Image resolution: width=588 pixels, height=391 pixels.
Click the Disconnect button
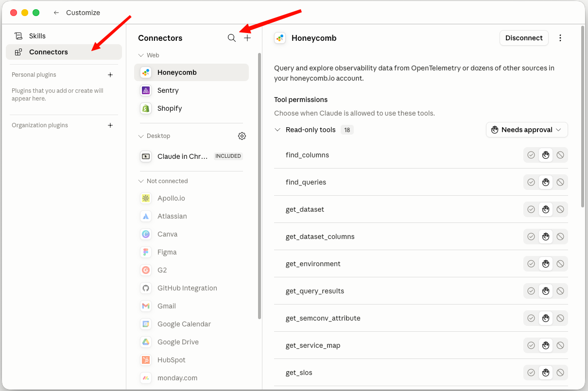pos(524,38)
